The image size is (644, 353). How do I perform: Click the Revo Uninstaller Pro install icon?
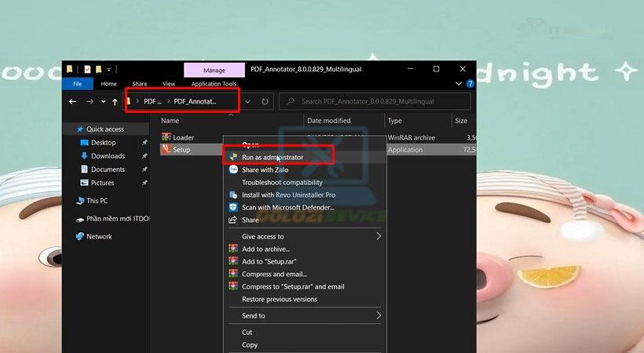(x=233, y=195)
